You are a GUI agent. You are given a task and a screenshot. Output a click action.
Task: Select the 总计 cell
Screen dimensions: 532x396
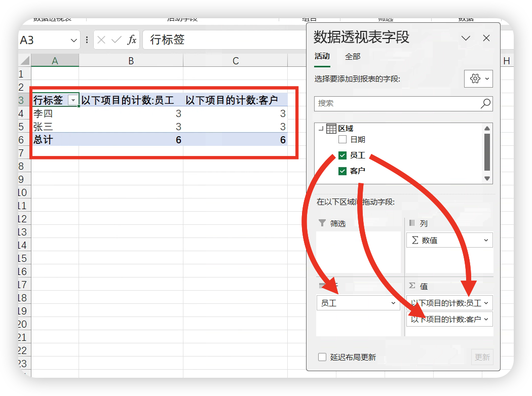55,140
